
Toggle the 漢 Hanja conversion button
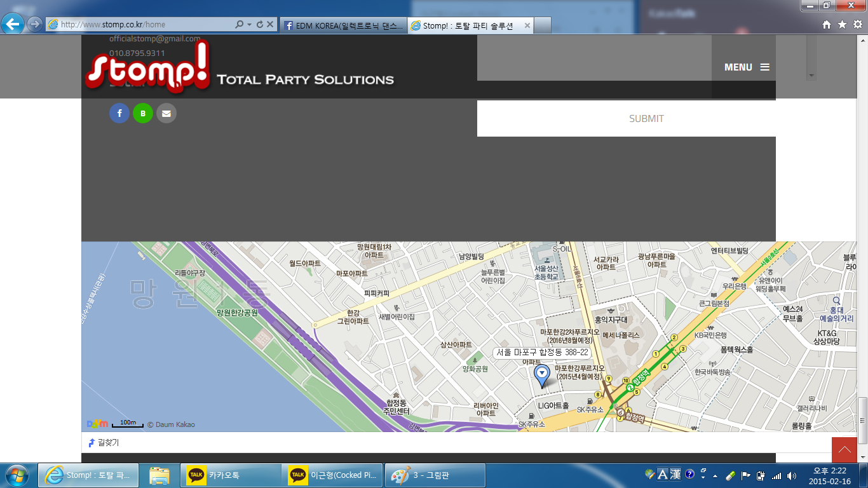(675, 474)
